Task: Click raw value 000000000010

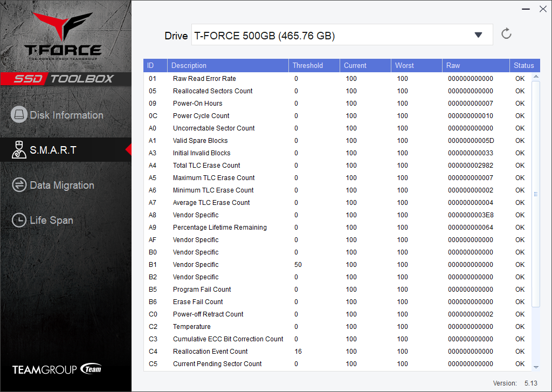Action: (470, 115)
